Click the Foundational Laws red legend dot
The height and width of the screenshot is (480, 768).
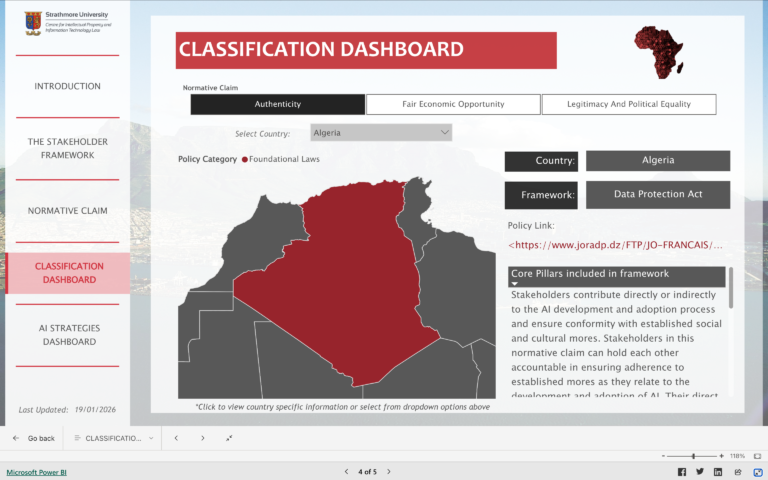click(x=245, y=159)
